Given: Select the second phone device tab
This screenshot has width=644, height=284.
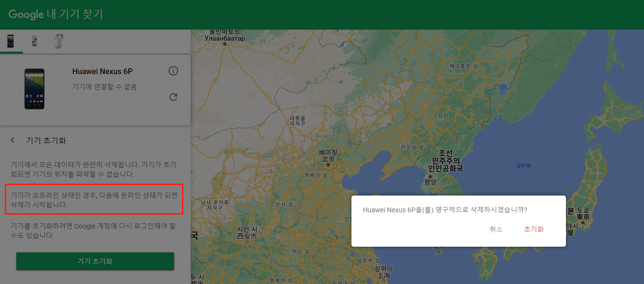Looking at the screenshot, I should point(34,41).
